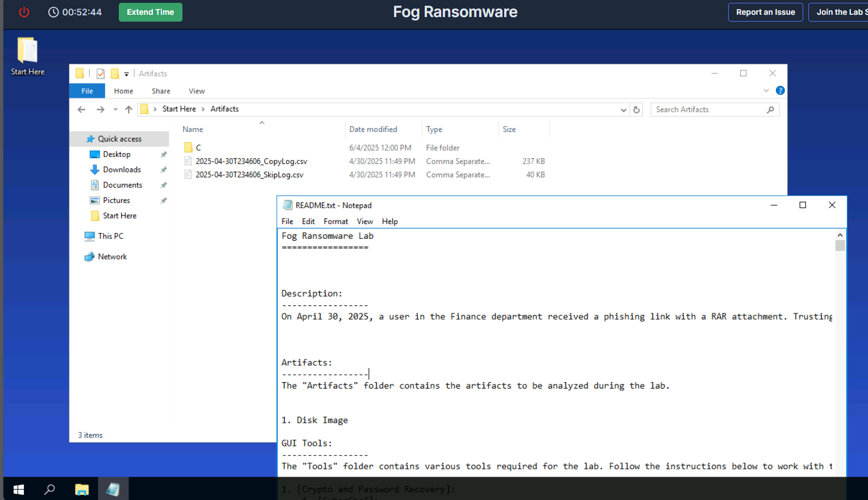
Task: Switch to the View ribbon tab in Explorer
Action: tap(197, 91)
